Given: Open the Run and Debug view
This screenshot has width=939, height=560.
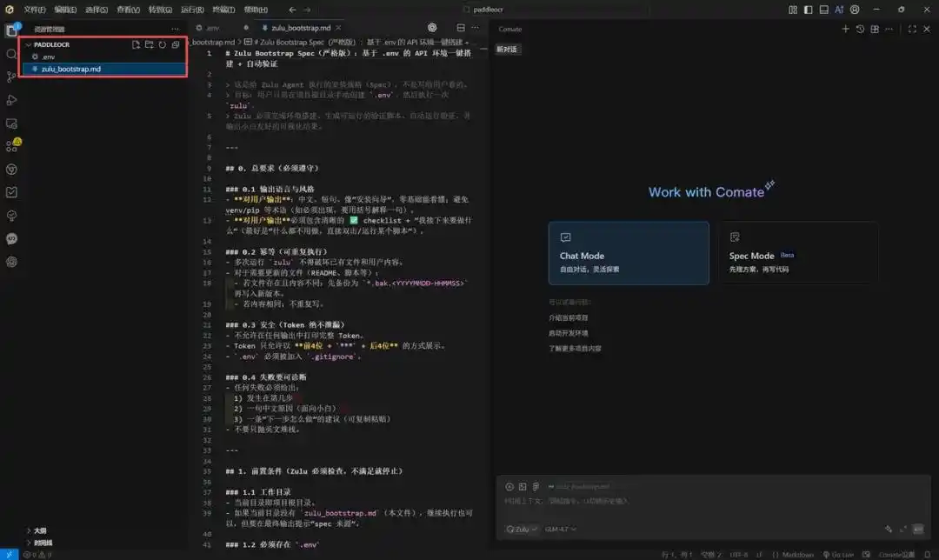Looking at the screenshot, I should 11,100.
